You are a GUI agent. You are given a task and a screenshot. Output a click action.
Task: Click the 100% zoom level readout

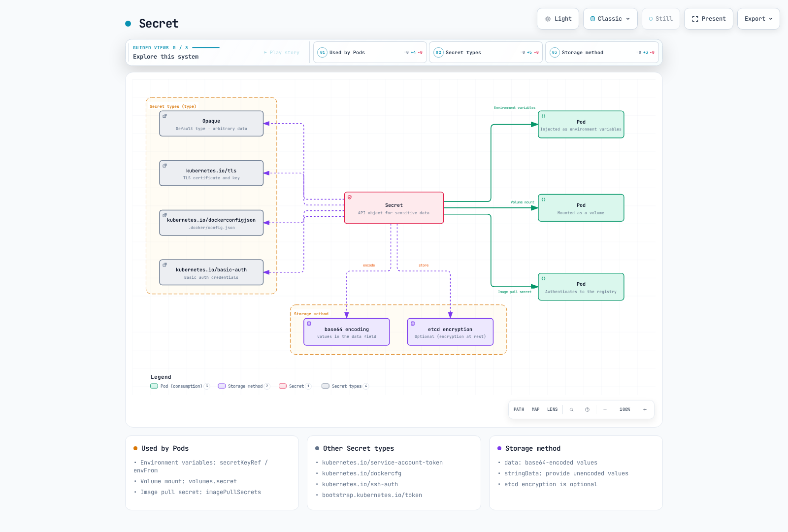click(624, 409)
